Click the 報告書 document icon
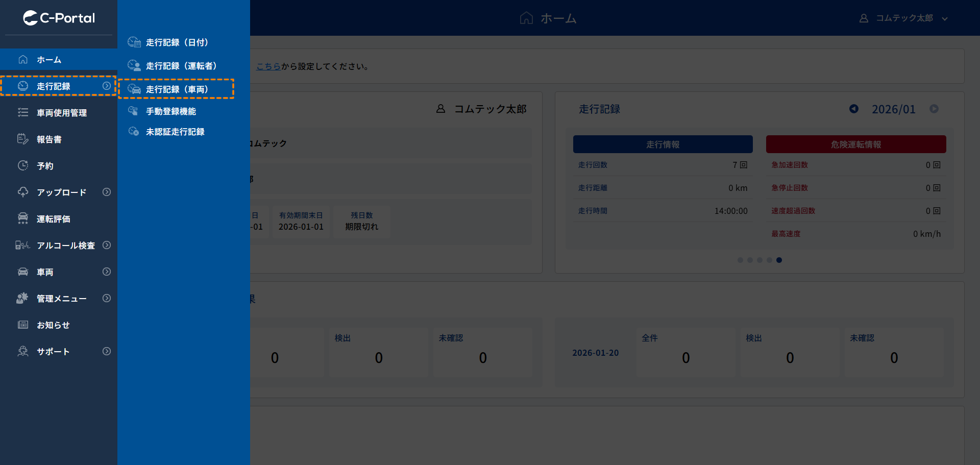Viewport: 980px width, 465px height. click(x=23, y=139)
